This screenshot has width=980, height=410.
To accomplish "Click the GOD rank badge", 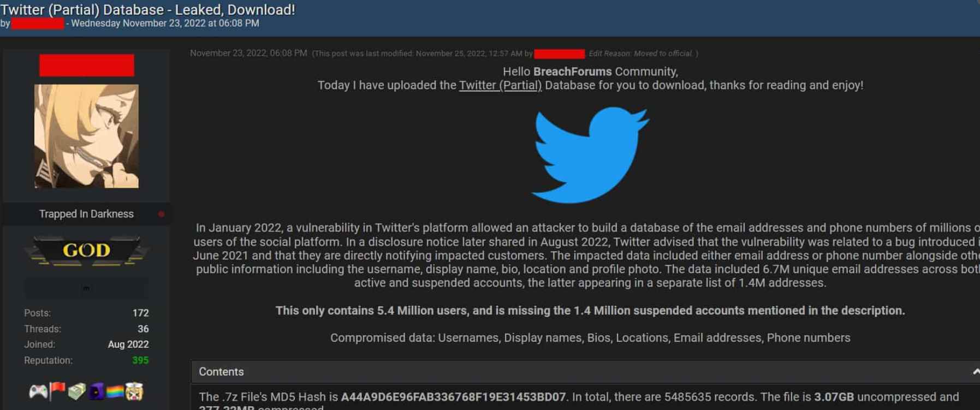I will [86, 251].
